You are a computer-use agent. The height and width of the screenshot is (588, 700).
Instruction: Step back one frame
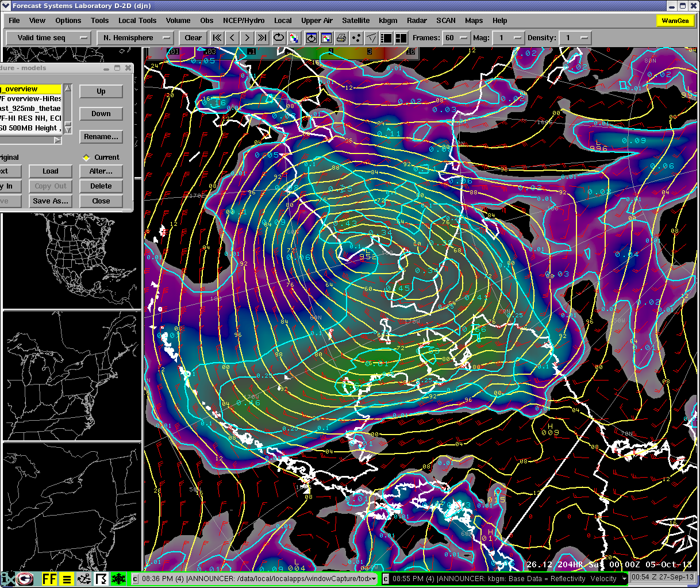pyautogui.click(x=232, y=38)
